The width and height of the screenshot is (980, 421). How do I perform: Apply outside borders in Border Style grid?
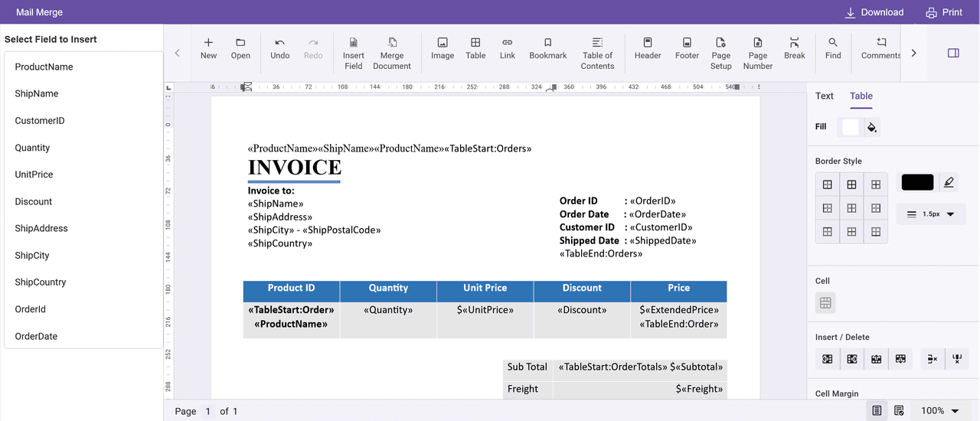coord(828,184)
